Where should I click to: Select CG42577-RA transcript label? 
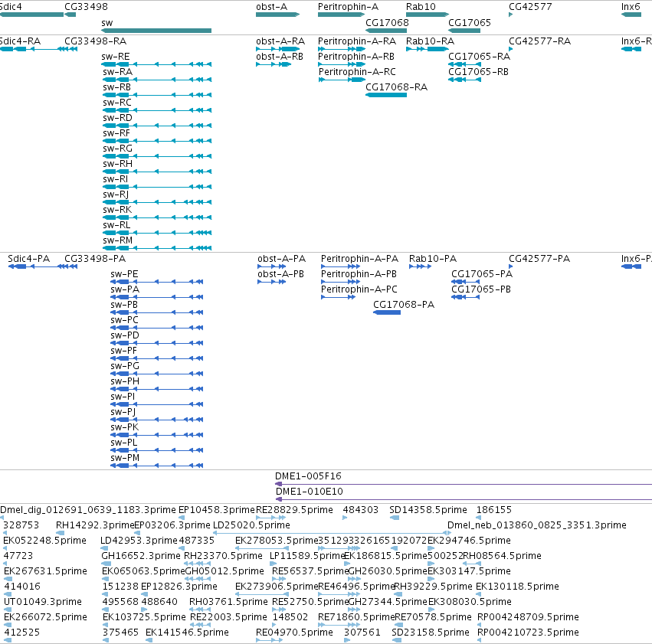[539, 41]
